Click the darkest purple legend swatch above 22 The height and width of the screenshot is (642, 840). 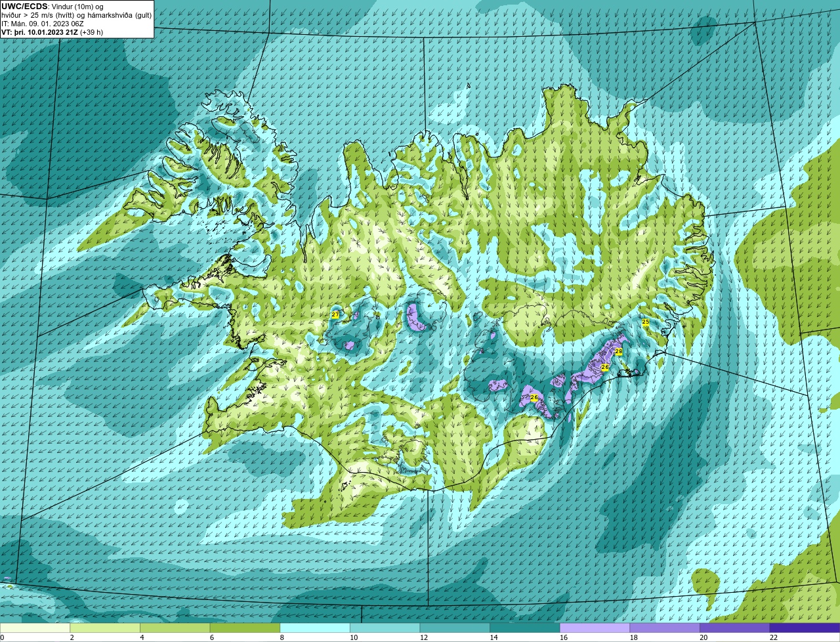[x=805, y=628]
